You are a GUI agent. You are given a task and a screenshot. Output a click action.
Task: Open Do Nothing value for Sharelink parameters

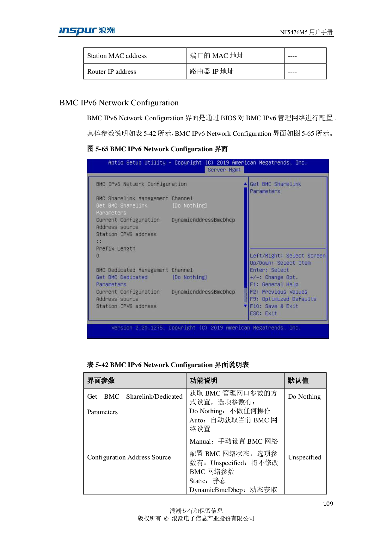(189, 206)
